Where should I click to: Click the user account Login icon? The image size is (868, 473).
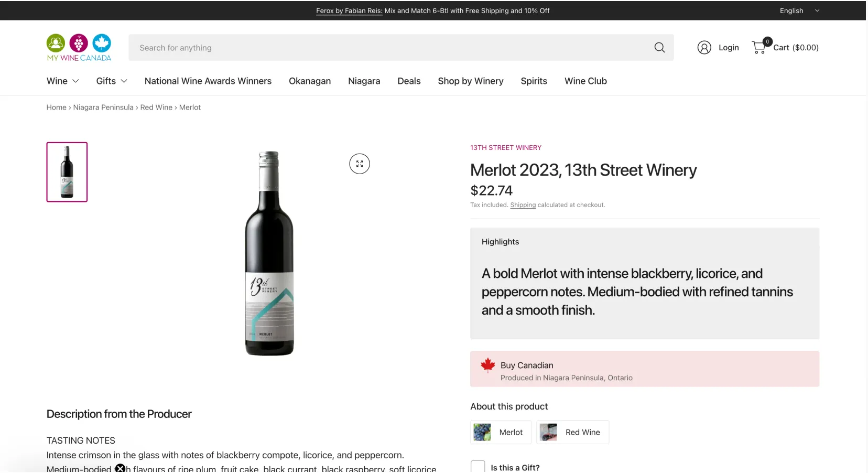click(x=704, y=48)
